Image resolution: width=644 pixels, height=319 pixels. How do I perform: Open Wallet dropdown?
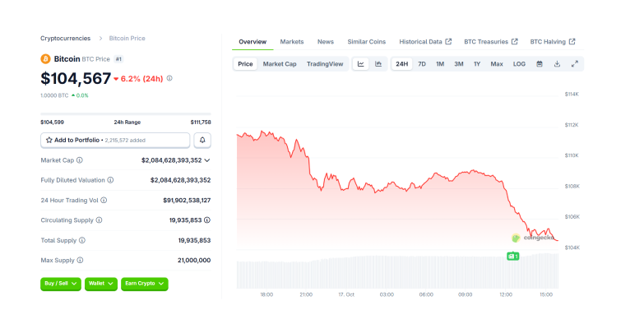101,284
